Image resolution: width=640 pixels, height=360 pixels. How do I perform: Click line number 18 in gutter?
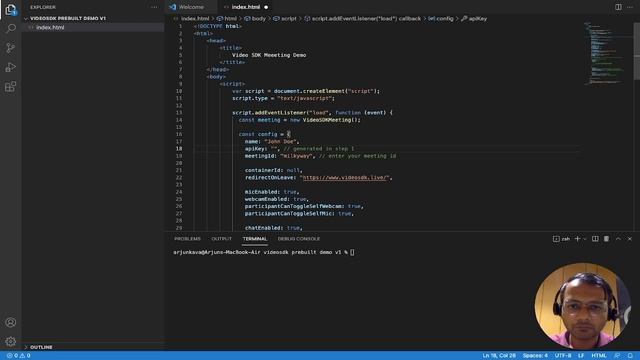pos(179,149)
